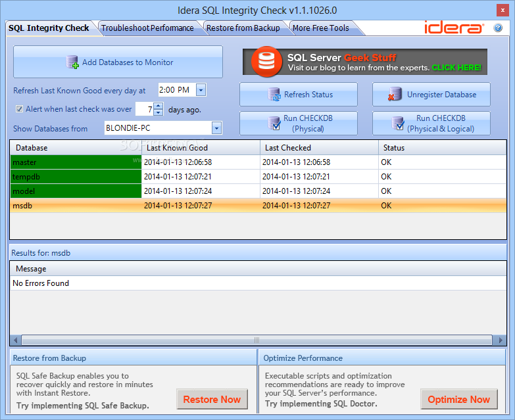This screenshot has height=420, width=515.
Task: Click Last Checked 2014-01-13 12:07:21 cell
Action: tap(319, 177)
